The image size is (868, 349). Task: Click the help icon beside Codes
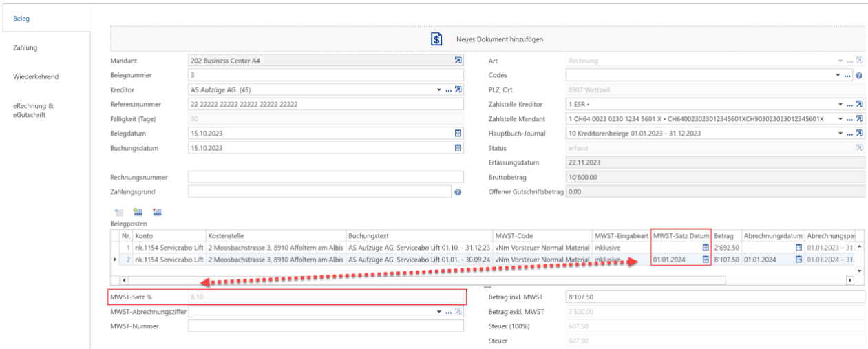pos(859,75)
